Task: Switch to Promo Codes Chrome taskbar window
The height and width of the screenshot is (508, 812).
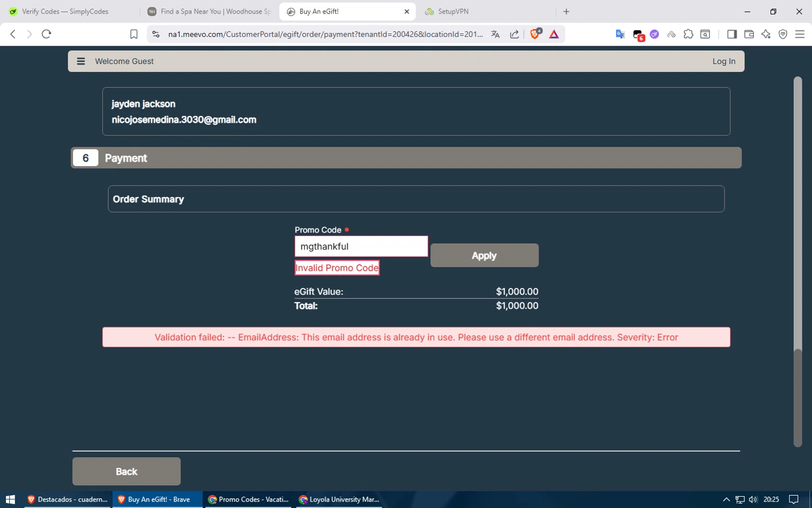Action: point(249,499)
